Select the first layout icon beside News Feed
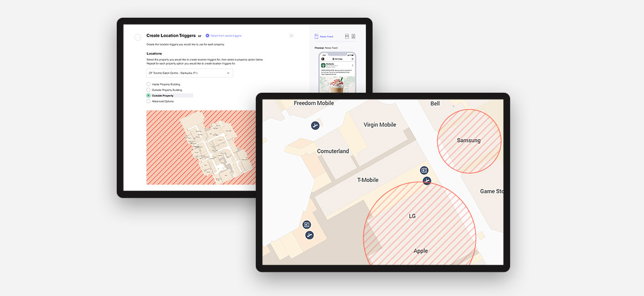This screenshot has height=296, width=644. [x=347, y=37]
